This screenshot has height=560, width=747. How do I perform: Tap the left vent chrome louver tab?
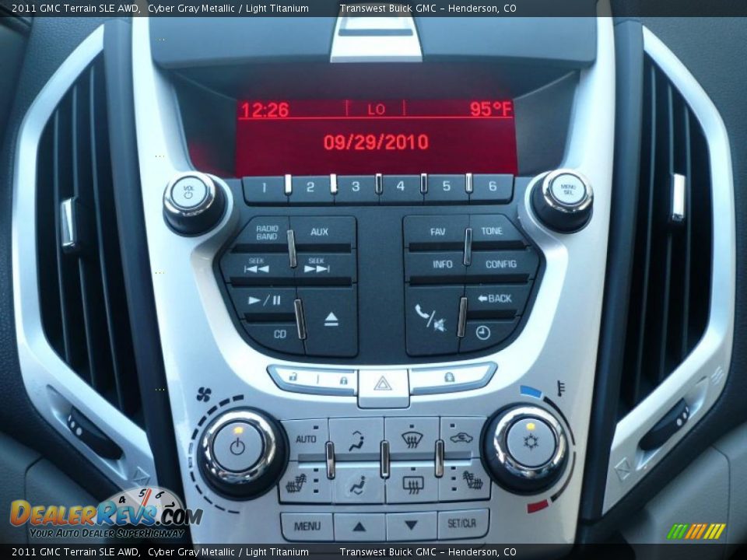click(x=68, y=223)
